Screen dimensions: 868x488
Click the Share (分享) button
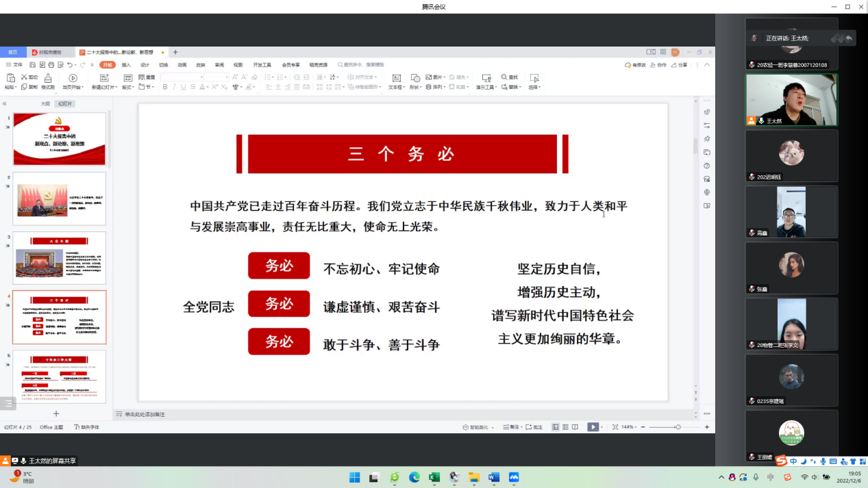pos(679,65)
